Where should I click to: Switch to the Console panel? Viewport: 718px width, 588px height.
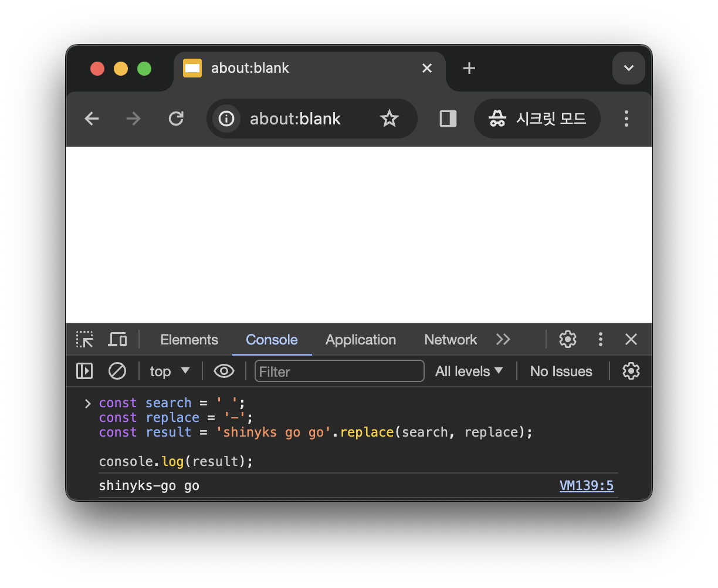coord(272,340)
